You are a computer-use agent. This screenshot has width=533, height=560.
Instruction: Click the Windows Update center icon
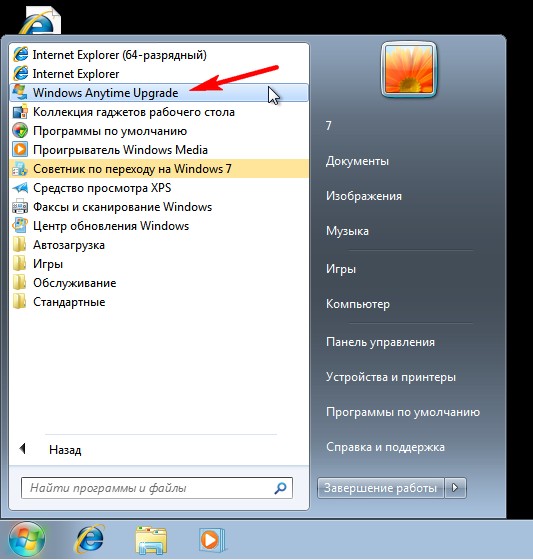pos(20,226)
